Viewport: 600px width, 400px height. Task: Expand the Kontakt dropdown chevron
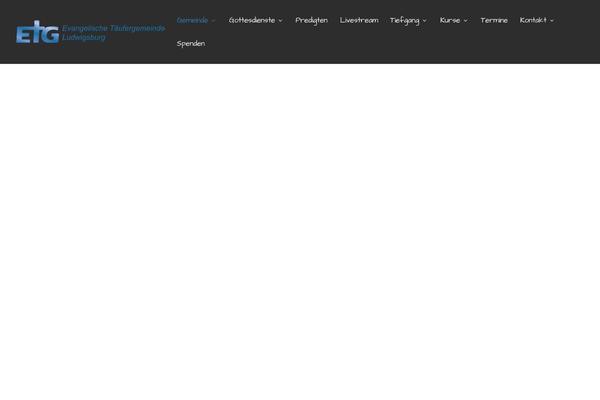(552, 21)
